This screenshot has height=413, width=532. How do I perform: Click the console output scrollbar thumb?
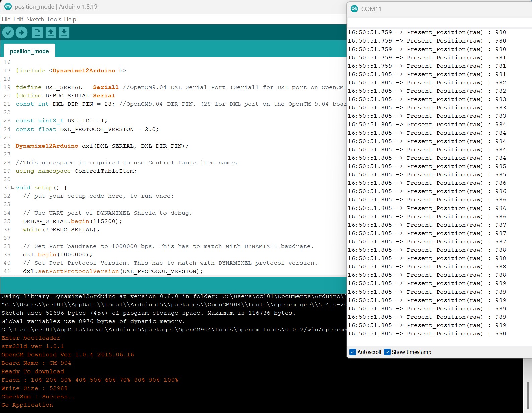click(x=527, y=395)
